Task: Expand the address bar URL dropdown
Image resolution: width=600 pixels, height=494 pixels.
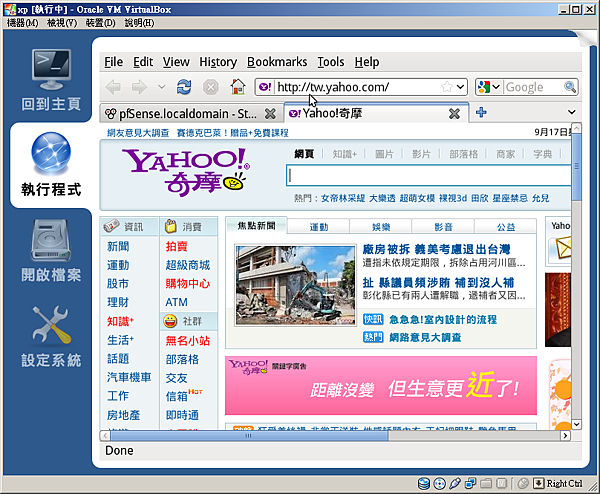Action: click(461, 87)
